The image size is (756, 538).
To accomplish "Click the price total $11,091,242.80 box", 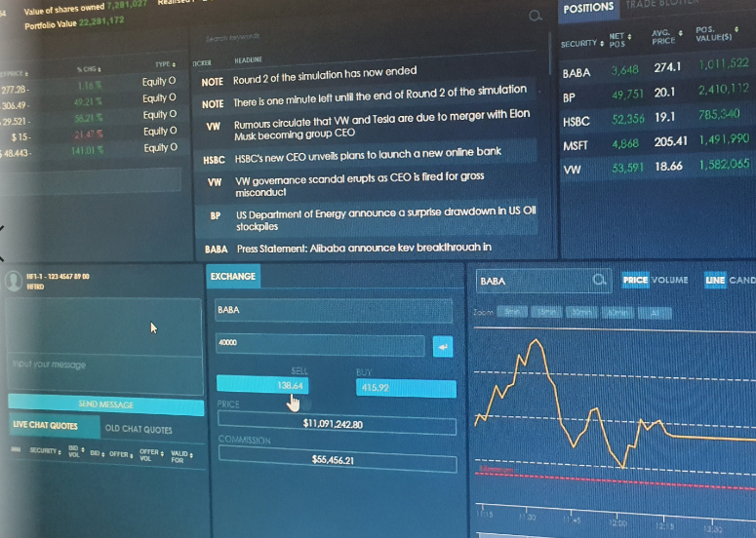I will 337,423.
